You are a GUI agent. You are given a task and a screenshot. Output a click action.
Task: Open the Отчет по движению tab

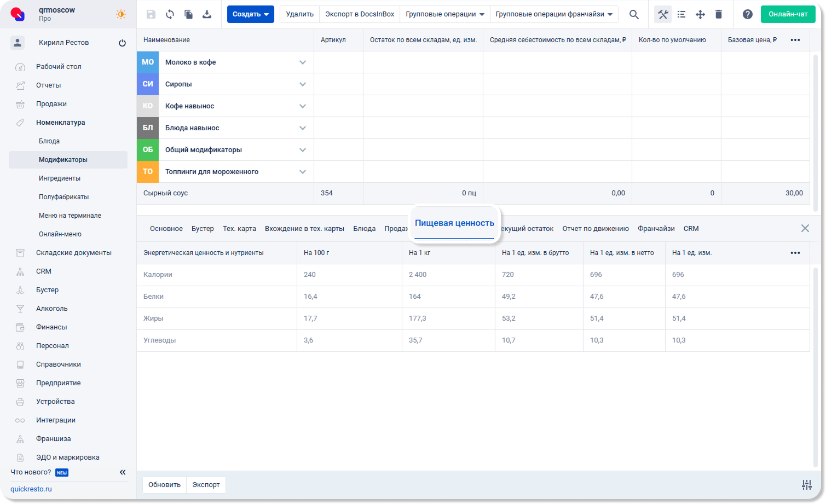coord(596,229)
